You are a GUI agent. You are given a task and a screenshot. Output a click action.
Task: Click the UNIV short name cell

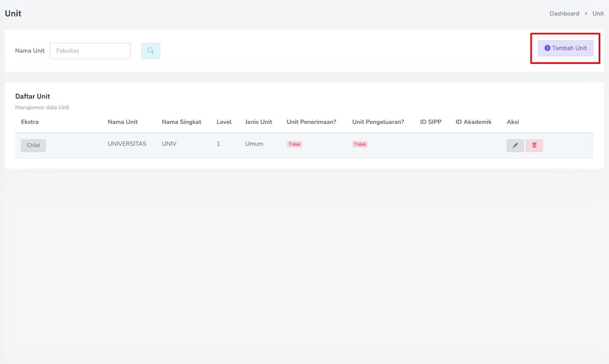tap(169, 144)
